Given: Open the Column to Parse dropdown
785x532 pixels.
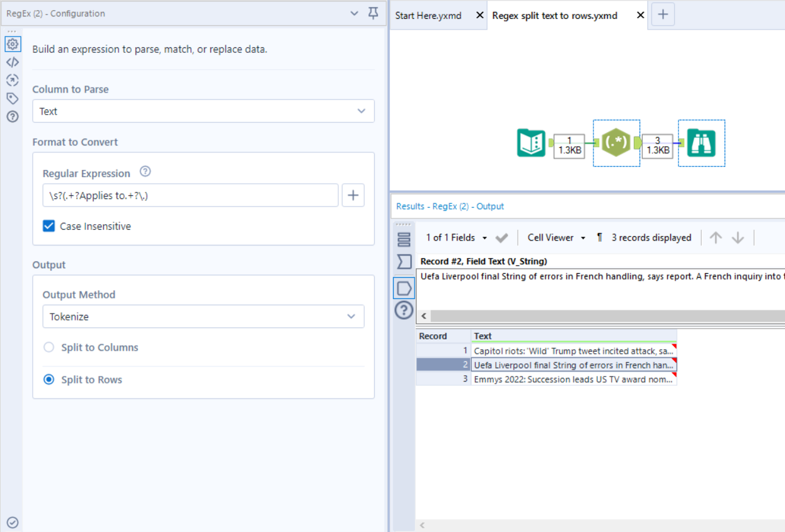Looking at the screenshot, I should tap(203, 111).
